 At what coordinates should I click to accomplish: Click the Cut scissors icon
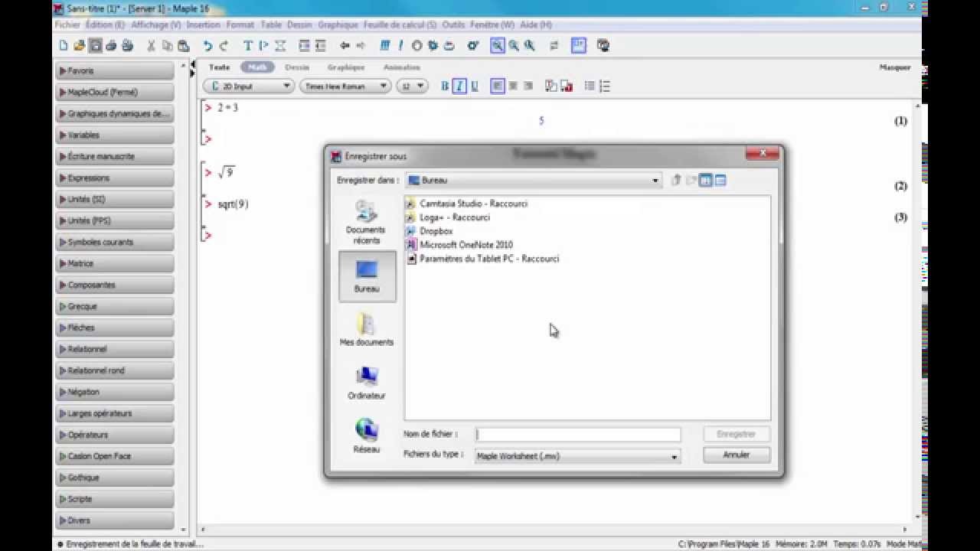click(151, 46)
